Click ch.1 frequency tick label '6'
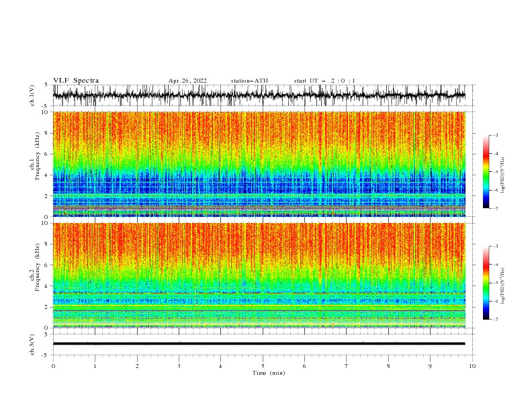The image size is (532, 411). pos(46,154)
